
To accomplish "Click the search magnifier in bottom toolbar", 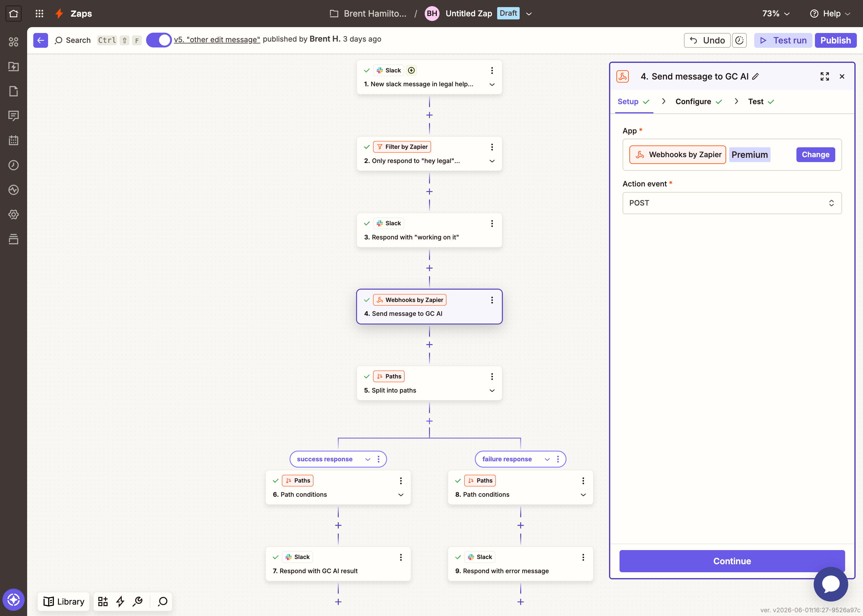I will click(163, 601).
